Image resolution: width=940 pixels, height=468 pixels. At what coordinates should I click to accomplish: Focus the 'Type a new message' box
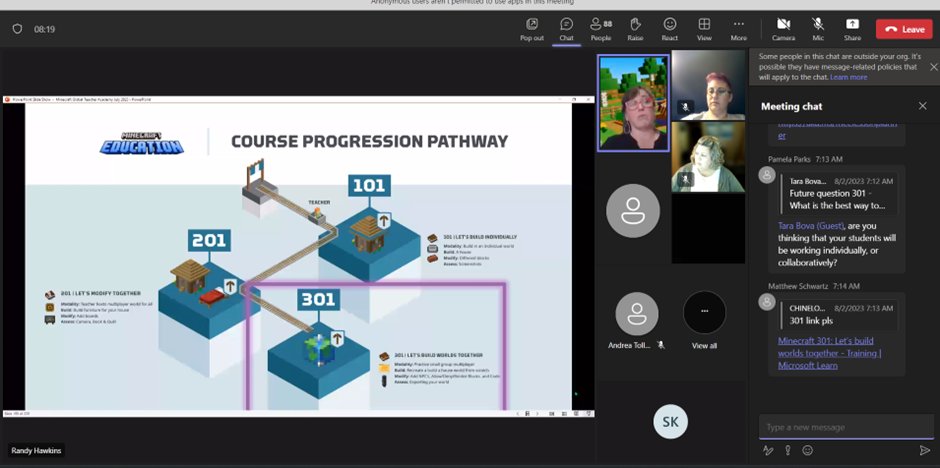click(x=846, y=427)
